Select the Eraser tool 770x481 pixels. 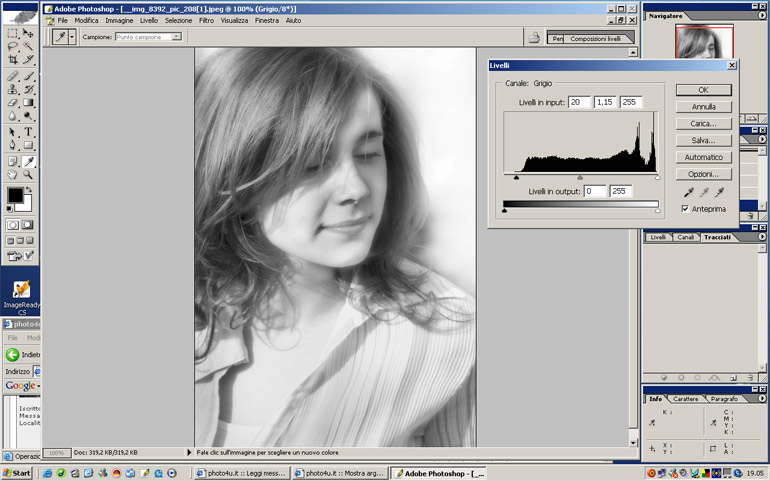pos(13,102)
